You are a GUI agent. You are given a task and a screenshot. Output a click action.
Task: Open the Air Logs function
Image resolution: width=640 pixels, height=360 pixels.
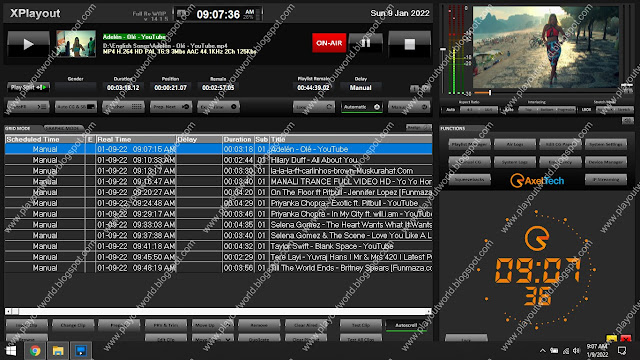pos(515,144)
